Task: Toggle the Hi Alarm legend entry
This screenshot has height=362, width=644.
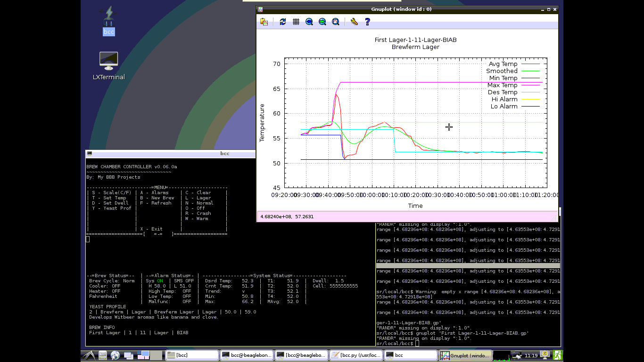Action: click(x=515, y=99)
